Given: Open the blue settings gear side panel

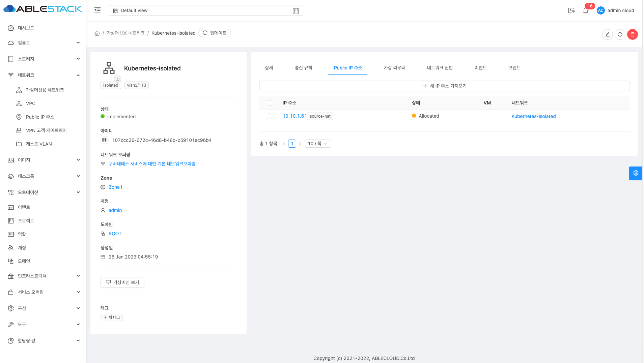Looking at the screenshot, I should (636, 173).
